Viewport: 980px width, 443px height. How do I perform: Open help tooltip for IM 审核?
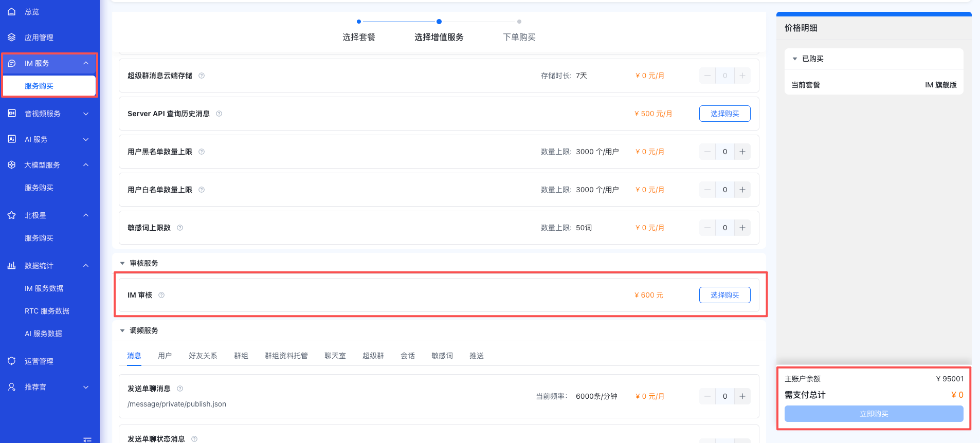161,295
